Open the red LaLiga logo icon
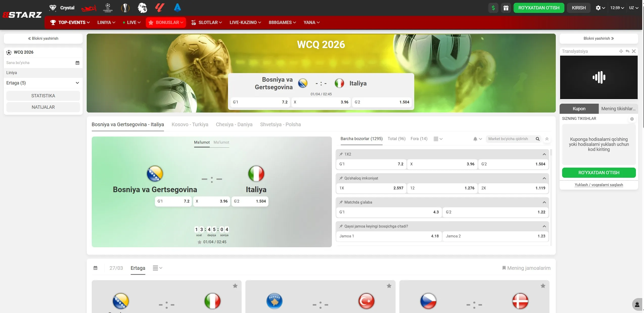 pos(160,8)
